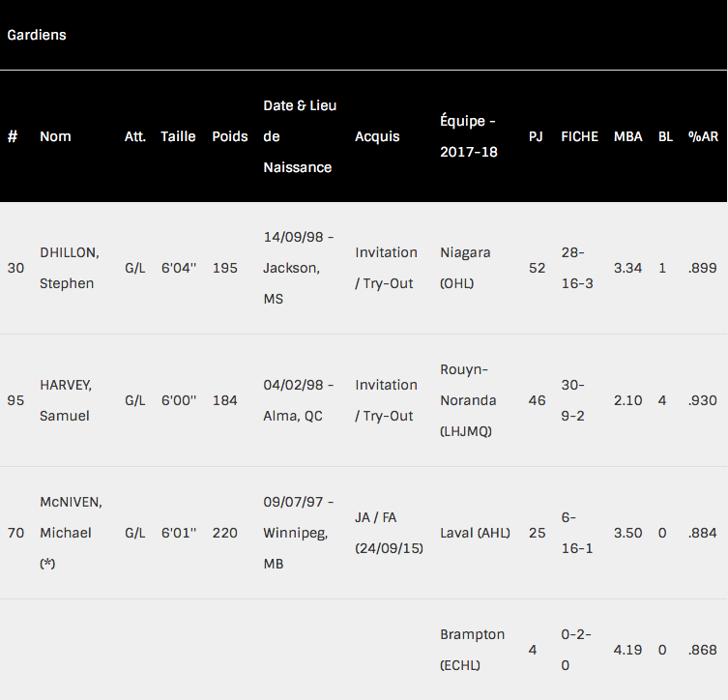This screenshot has height=700, width=728.
Task: Click save percentage .930
Action: coord(703,400)
